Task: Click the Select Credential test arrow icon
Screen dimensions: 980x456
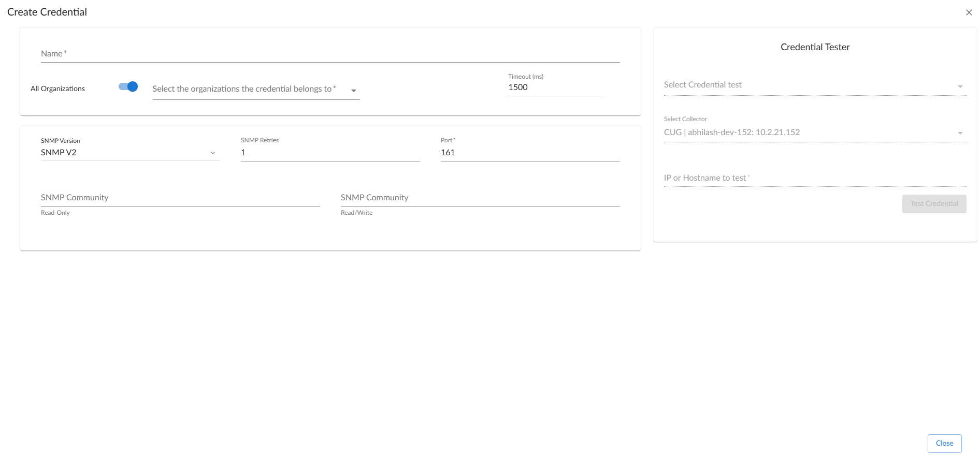Action: click(x=960, y=86)
